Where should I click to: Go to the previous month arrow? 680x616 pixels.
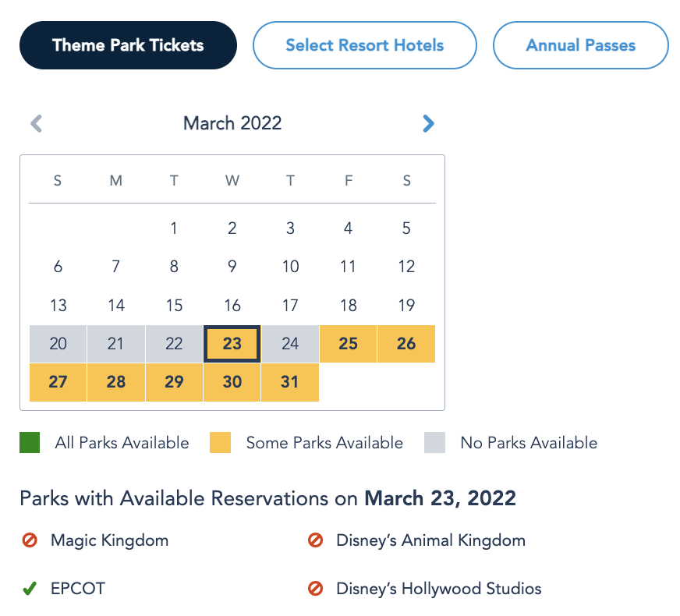click(x=36, y=123)
